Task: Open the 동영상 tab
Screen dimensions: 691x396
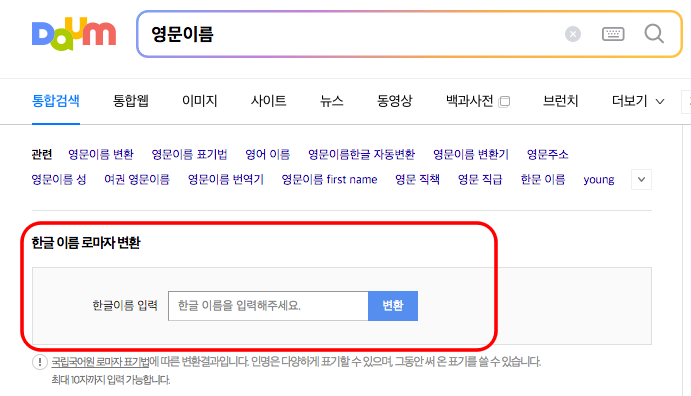Action: pos(394,101)
